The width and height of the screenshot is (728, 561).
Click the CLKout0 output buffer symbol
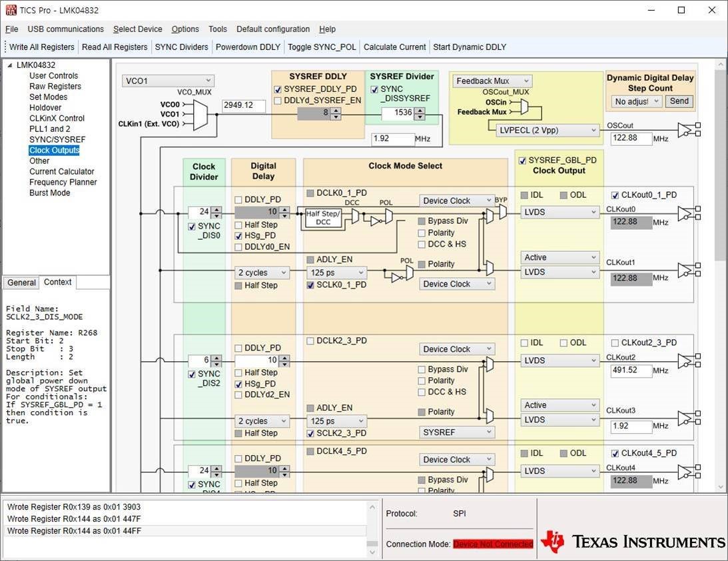click(689, 214)
